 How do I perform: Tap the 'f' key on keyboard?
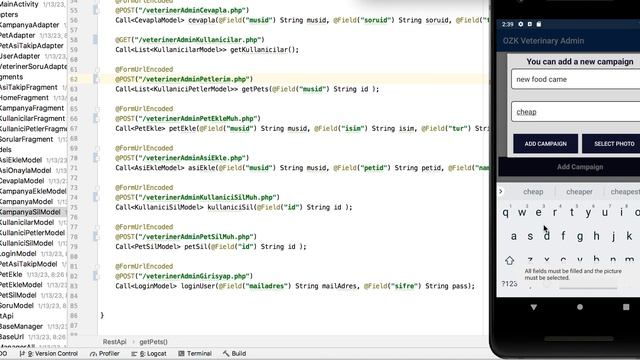click(563, 236)
